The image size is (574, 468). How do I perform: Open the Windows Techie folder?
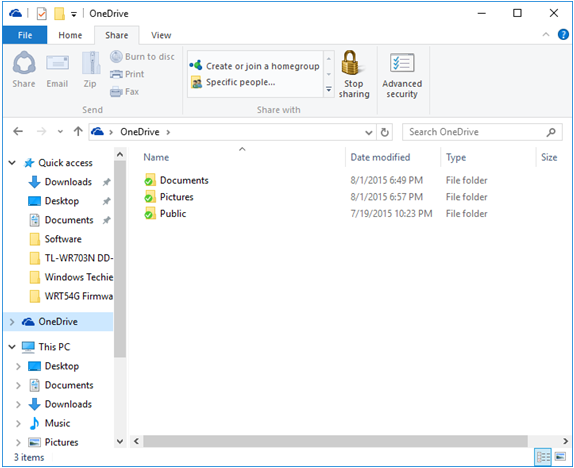[x=71, y=277]
